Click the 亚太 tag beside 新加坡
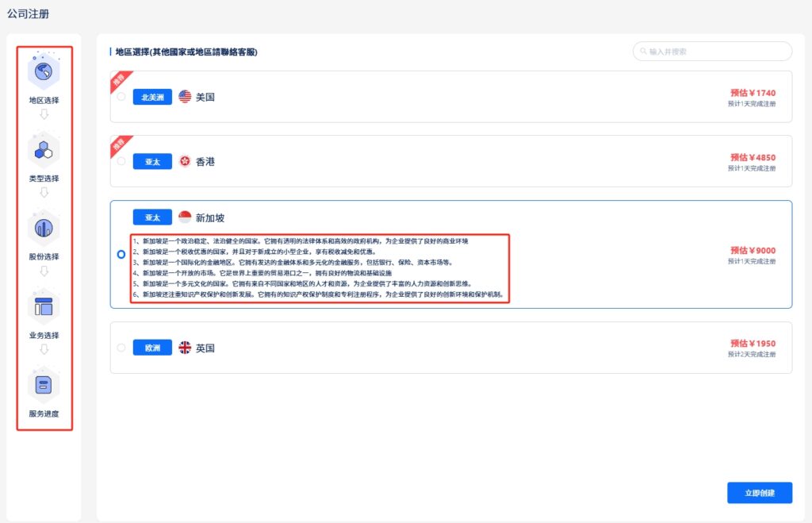Screen dimensions: 812x523 coord(152,217)
